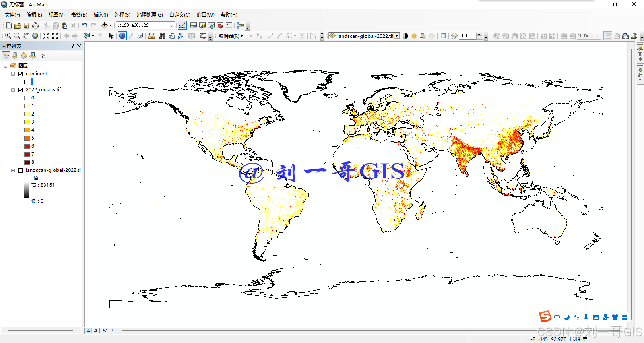Viewport: 644px width, 343px height.
Task: Click the Fixed Zoom Out icon
Action: click(55, 36)
